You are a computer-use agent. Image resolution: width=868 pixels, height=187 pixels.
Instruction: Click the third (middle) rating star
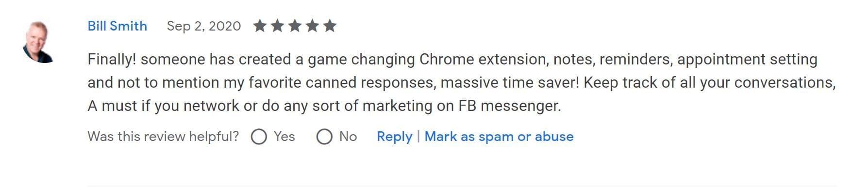click(295, 25)
